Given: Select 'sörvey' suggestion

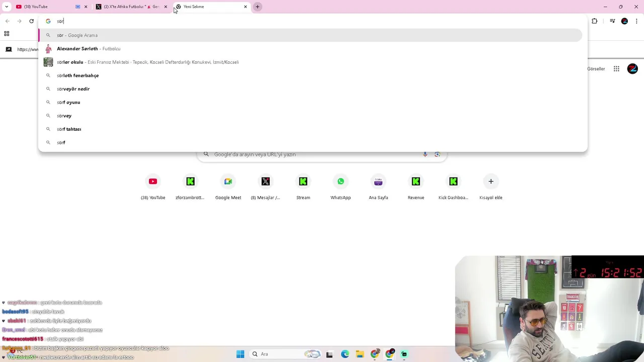Looking at the screenshot, I should (310, 116).
